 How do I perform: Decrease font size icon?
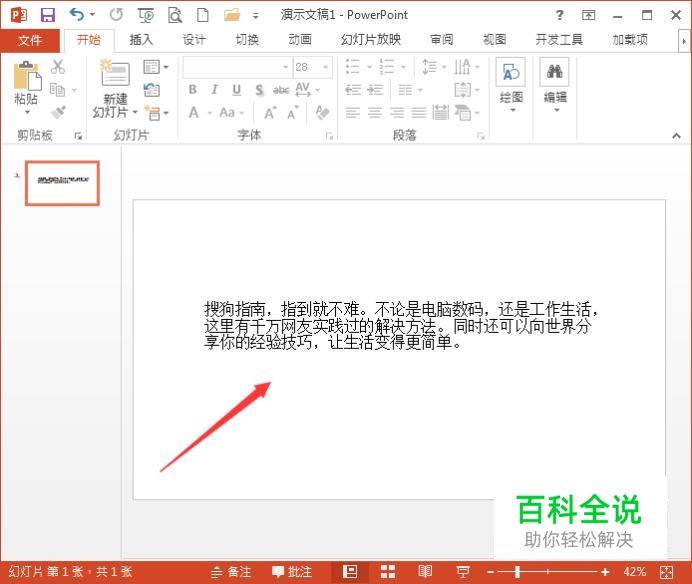coord(293,113)
